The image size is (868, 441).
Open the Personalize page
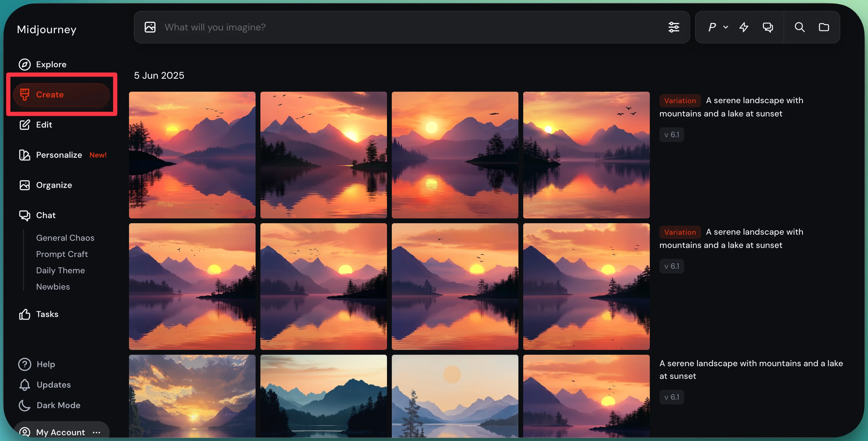(x=59, y=155)
